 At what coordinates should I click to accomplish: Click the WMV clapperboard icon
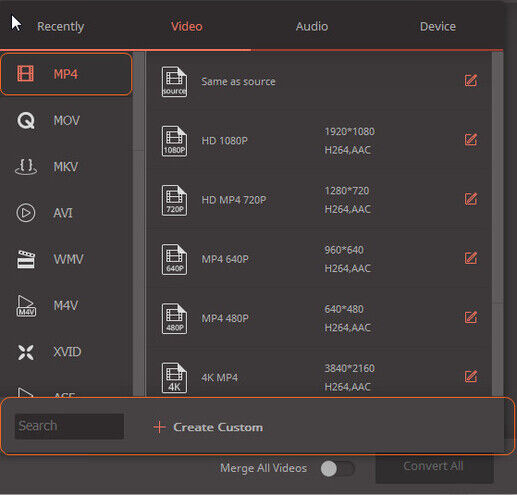click(x=26, y=259)
